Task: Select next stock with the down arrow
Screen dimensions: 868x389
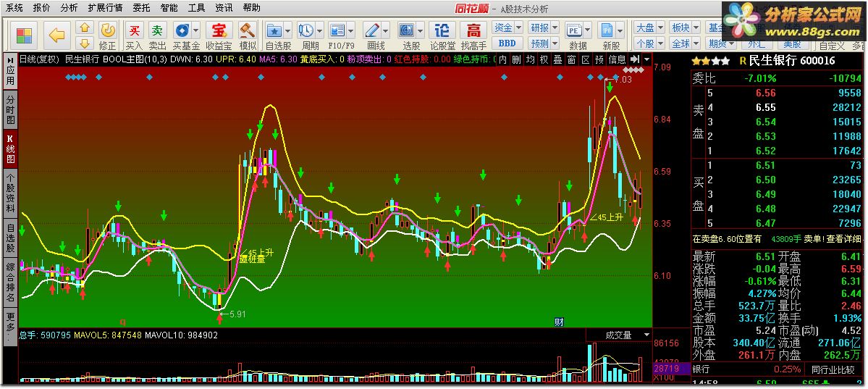Action: click(84, 43)
